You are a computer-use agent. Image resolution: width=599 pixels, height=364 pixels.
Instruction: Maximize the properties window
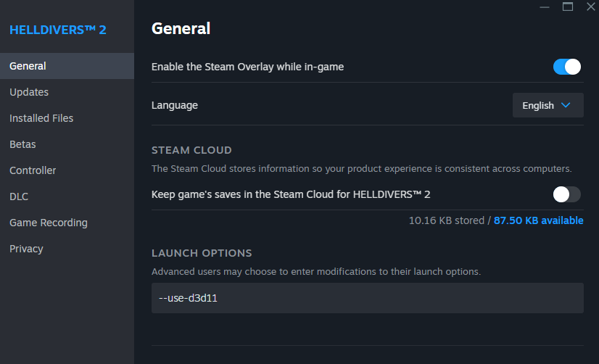[568, 7]
